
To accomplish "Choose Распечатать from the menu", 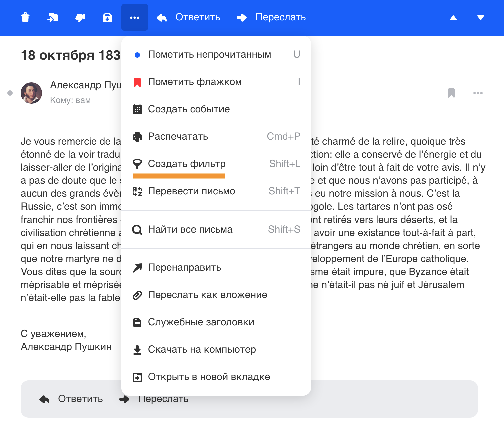I will 216,136.
